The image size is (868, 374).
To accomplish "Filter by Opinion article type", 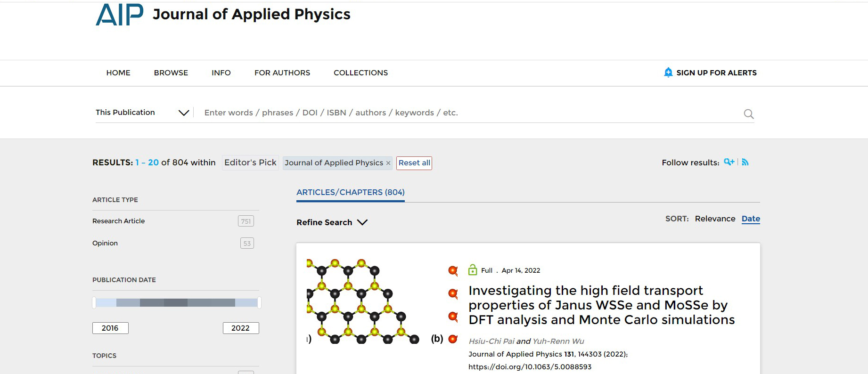I will click(x=105, y=243).
